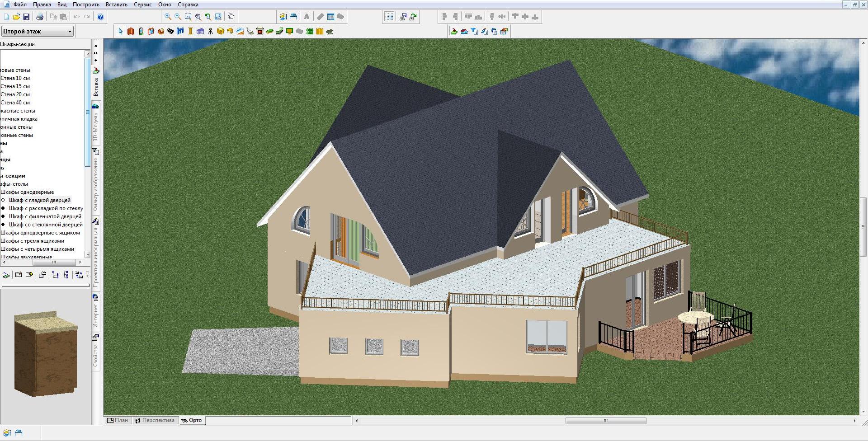The width and height of the screenshot is (868, 441).
Task: Select 'Шкаф с филенчатой дверцей' item
Action: [x=45, y=216]
